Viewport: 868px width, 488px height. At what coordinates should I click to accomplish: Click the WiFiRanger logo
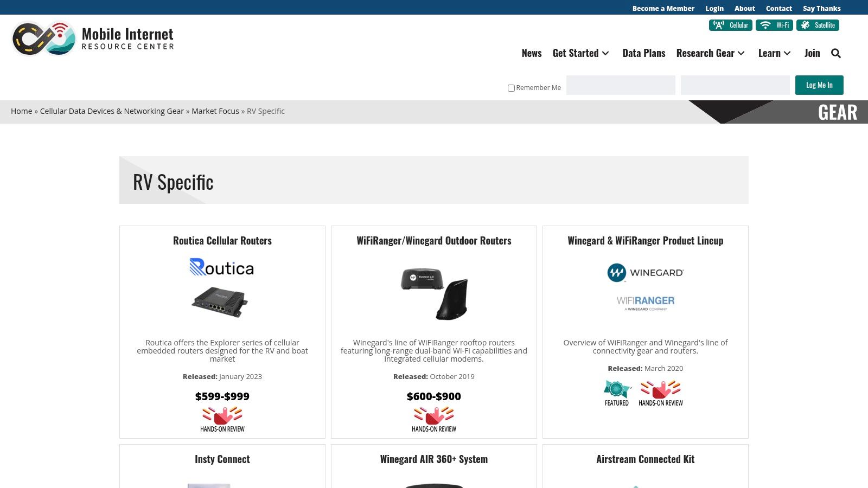pyautogui.click(x=646, y=303)
